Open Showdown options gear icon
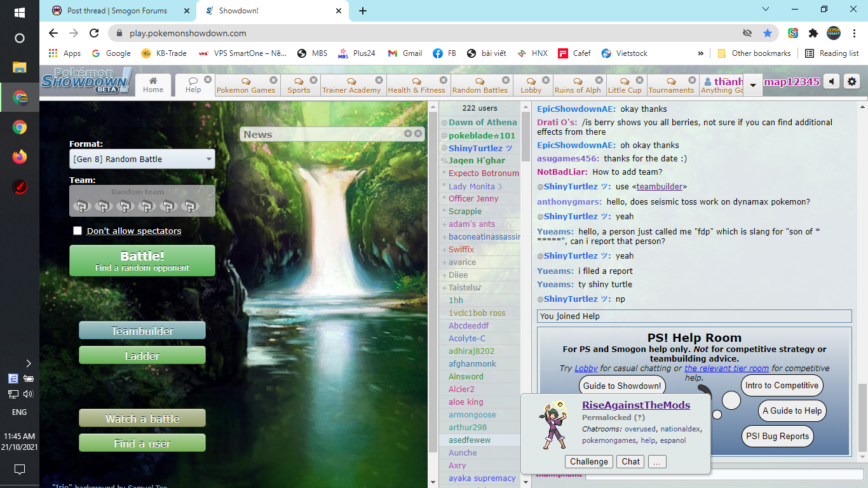Viewport: 868px width, 488px height. pos(852,81)
